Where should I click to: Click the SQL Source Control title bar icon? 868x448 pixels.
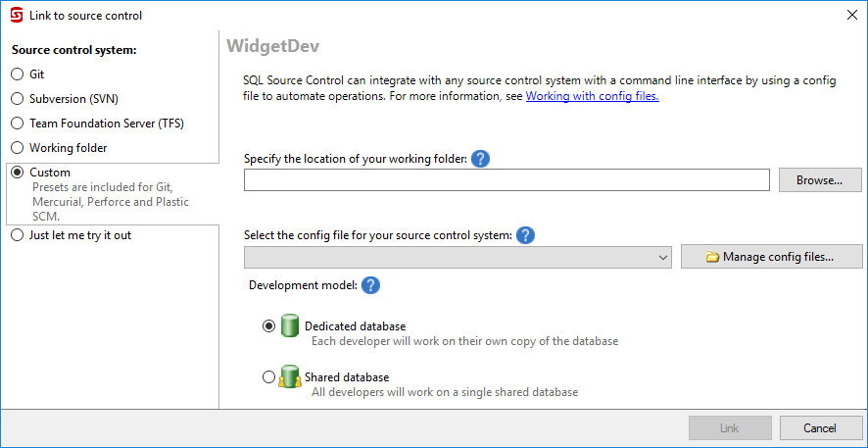point(16,15)
